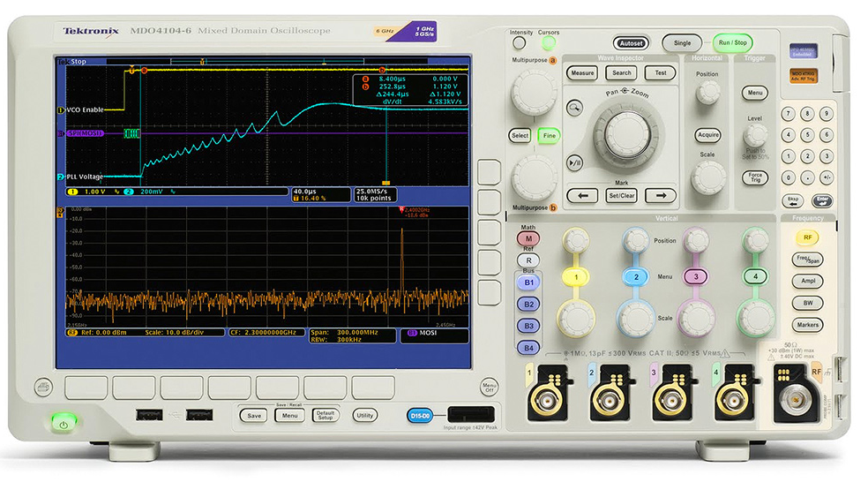The image size is (868, 482).
Task: Tap the Horizontal Position knob
Action: pyautogui.click(x=707, y=92)
